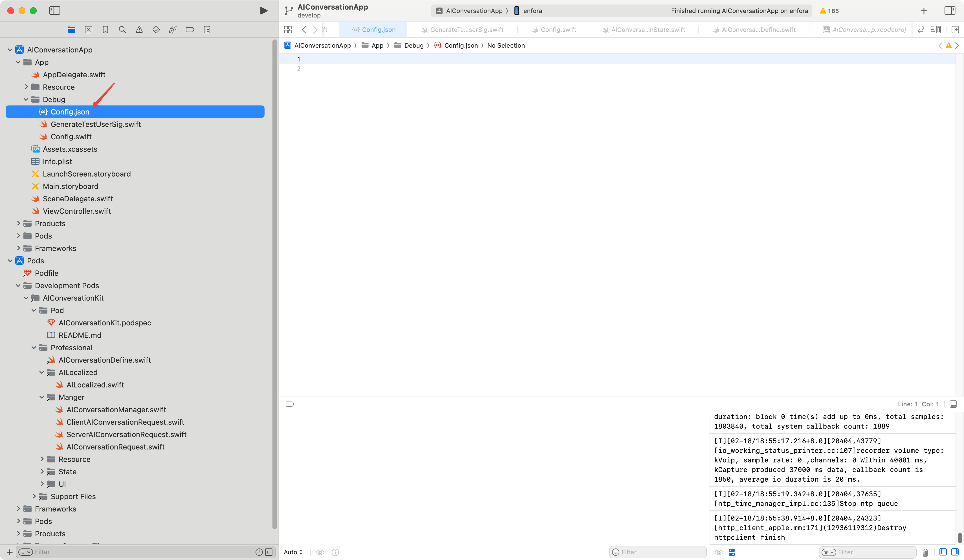Show recent files filter clock icon
The image size is (964, 560).
point(259,552)
